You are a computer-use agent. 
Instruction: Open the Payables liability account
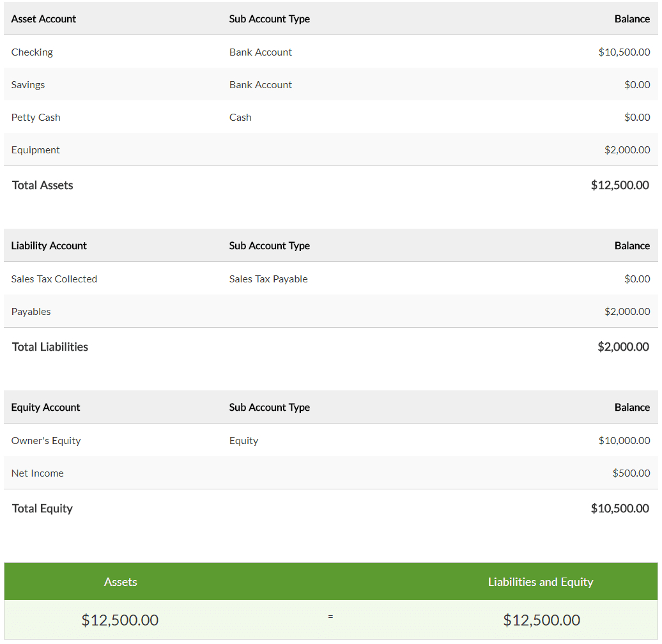pos(31,312)
